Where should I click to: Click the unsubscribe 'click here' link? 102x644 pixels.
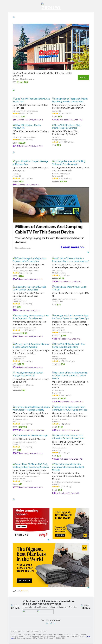(x=88, y=636)
